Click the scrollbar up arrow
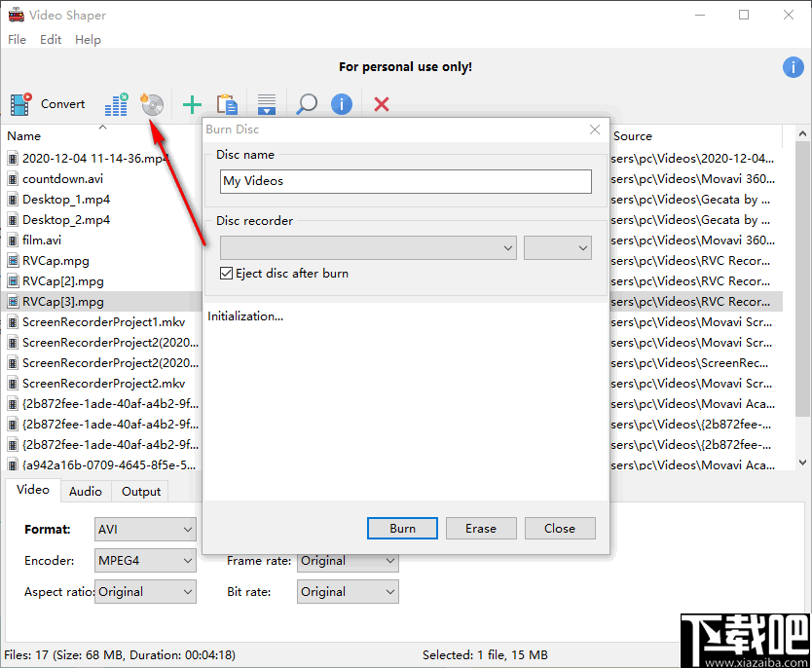The image size is (812, 668). coord(802,134)
